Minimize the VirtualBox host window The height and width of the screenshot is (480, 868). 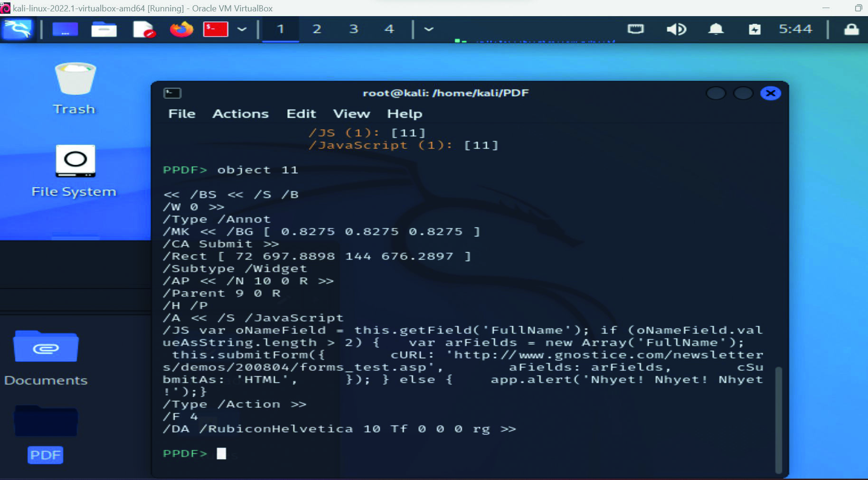pyautogui.click(x=826, y=8)
